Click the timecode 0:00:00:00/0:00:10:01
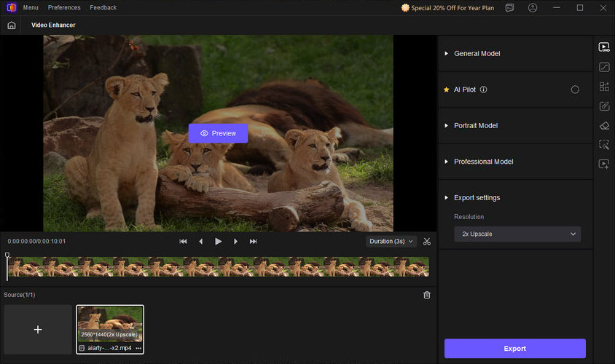615x364 pixels. pos(36,242)
